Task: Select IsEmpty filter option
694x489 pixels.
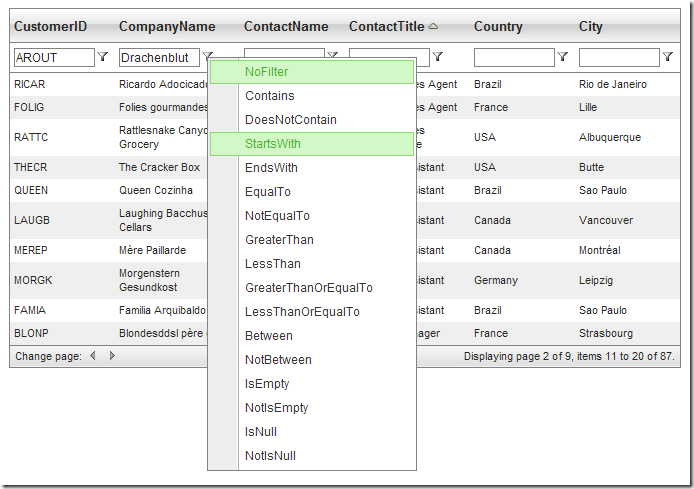Action: click(x=267, y=384)
